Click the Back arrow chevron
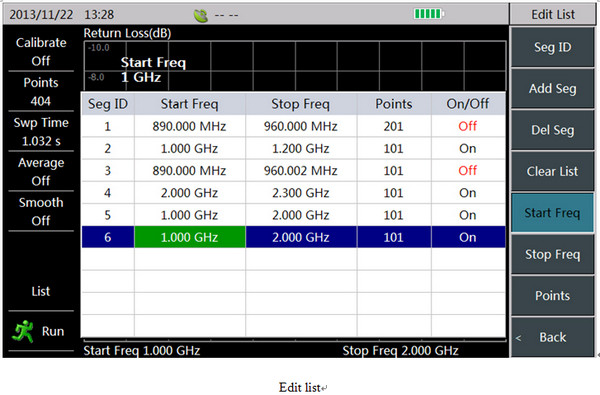Viewport: 600px width, 395px height. tap(518, 338)
